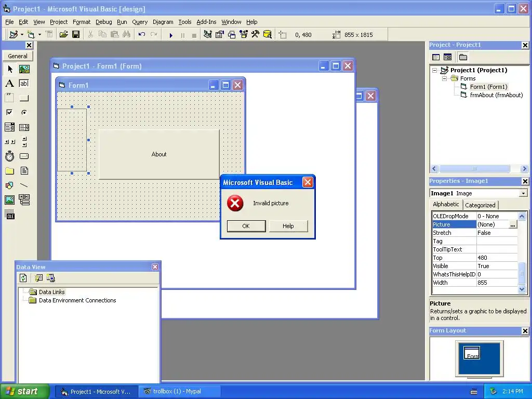Switch to Alphabetic properties tab
Image resolution: width=532 pixels, height=399 pixels.
click(x=446, y=204)
